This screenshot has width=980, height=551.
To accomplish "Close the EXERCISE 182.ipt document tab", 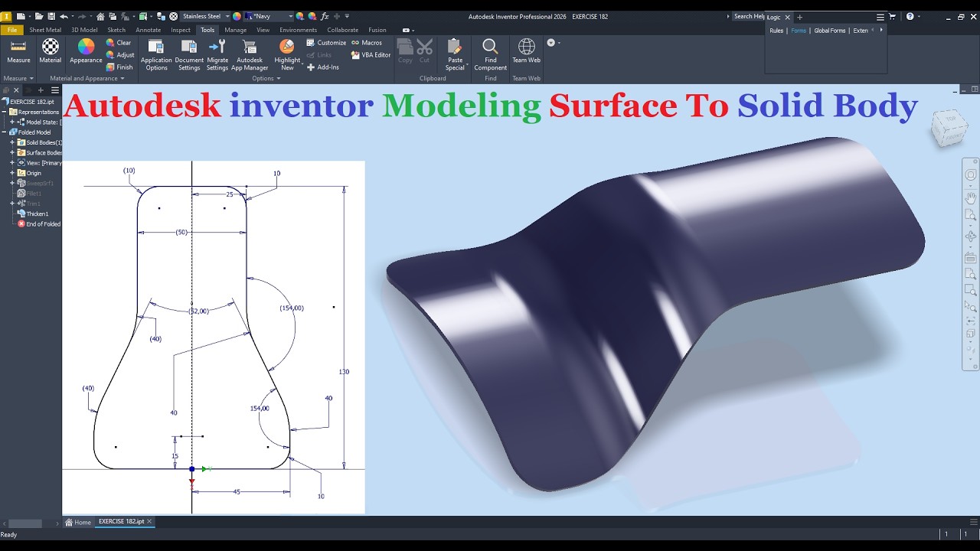I will click(x=149, y=521).
